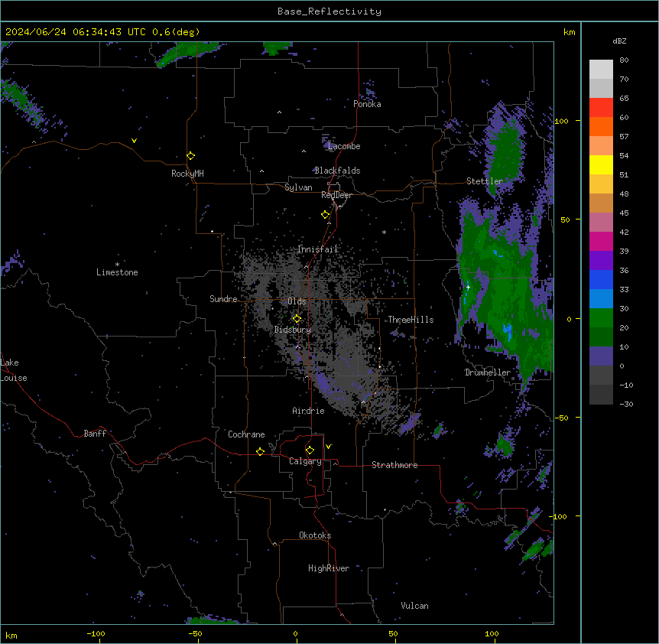This screenshot has height=644, width=659.
Task: Select the purple colour swatch for 10 dBZ
Action: click(x=601, y=356)
